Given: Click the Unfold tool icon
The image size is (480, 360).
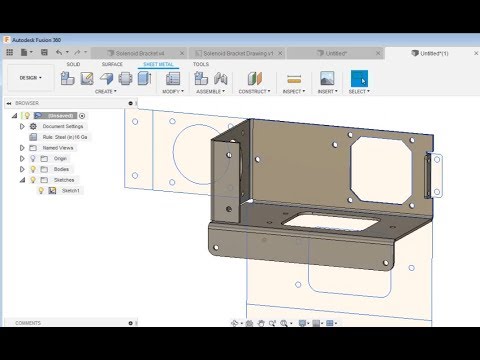Looking at the screenshot, I should click(125, 79).
